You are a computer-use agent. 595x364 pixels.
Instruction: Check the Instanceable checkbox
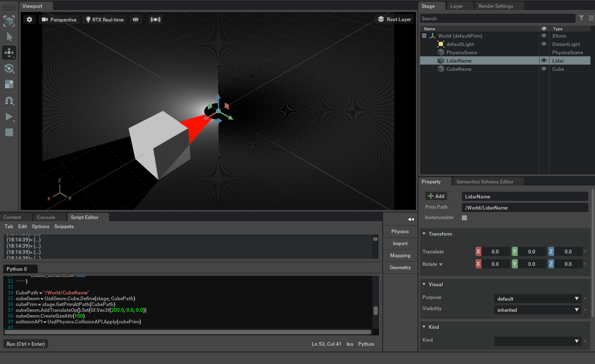[464, 218]
